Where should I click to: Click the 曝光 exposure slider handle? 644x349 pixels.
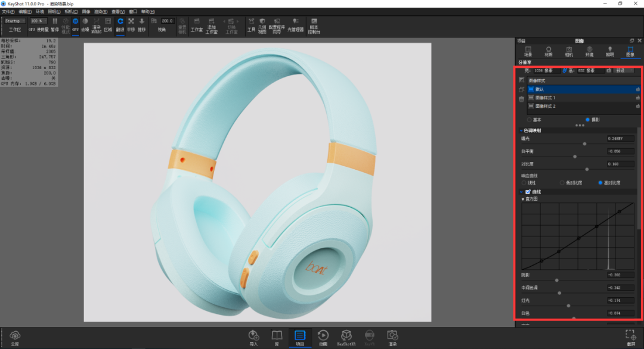pos(584,144)
